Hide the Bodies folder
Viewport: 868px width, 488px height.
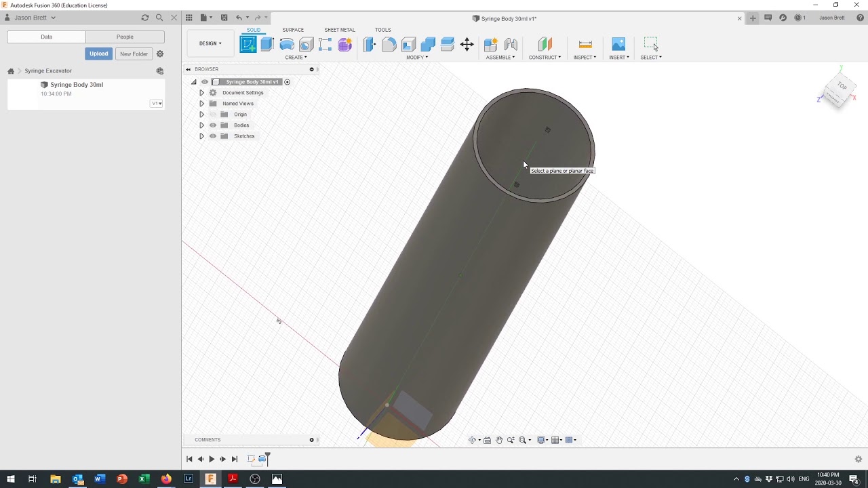pos(213,125)
